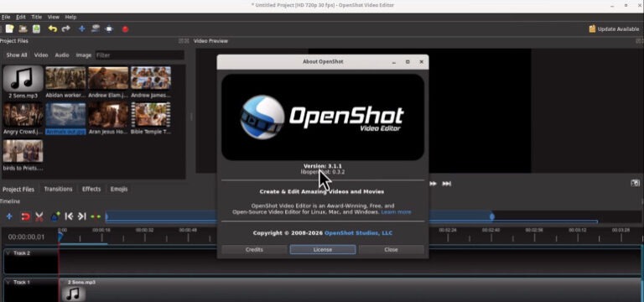This screenshot has width=644, height=302.
Task: Click the 00:00:00,01 timecode display
Action: click(26, 237)
